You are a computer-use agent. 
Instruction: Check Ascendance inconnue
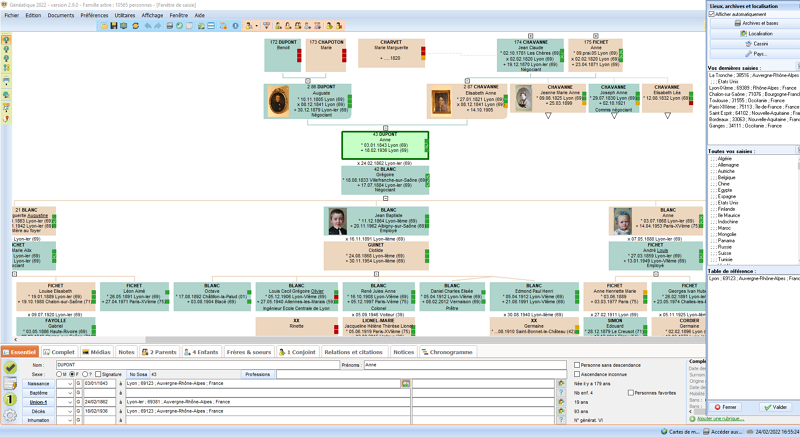tap(577, 374)
